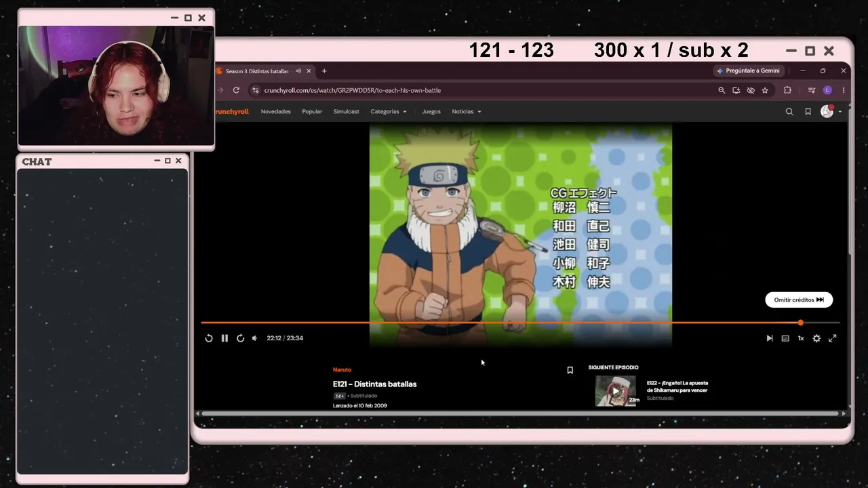Click the Omitir créditos button
868x488 pixels.
coord(799,300)
